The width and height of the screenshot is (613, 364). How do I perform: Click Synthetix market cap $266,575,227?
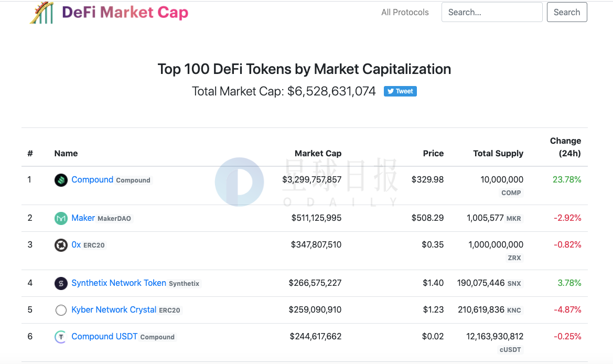[x=315, y=283]
